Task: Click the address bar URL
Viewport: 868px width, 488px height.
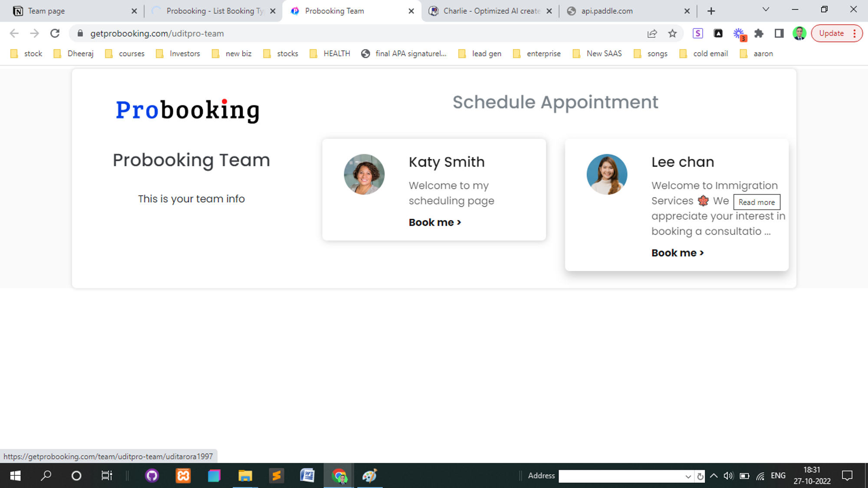Action: click(157, 33)
